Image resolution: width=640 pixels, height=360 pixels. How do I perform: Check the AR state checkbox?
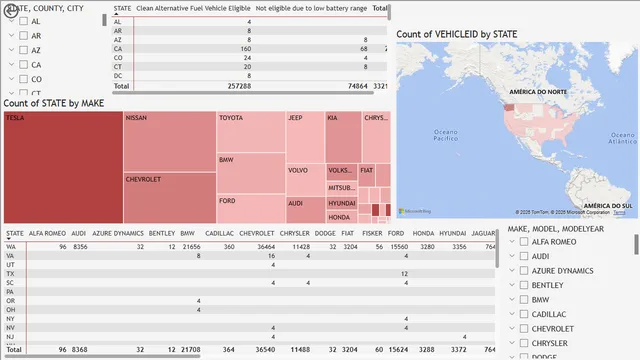24,36
